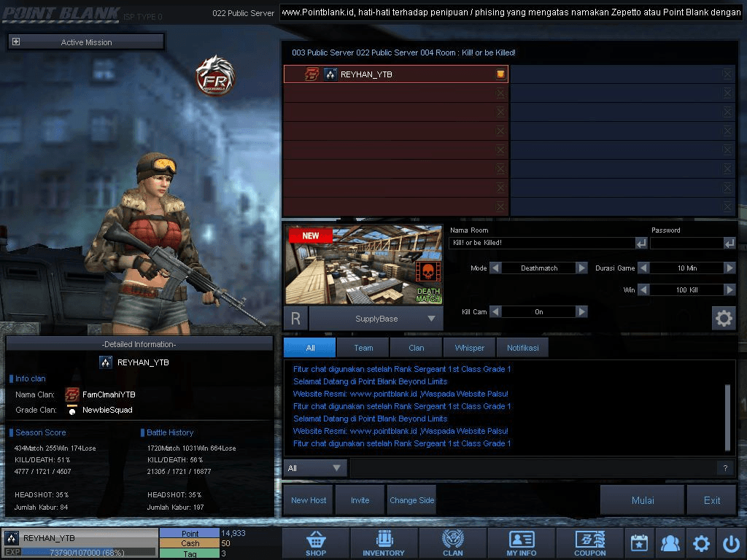Decrease Durasi Game with left arrow

[x=643, y=268]
